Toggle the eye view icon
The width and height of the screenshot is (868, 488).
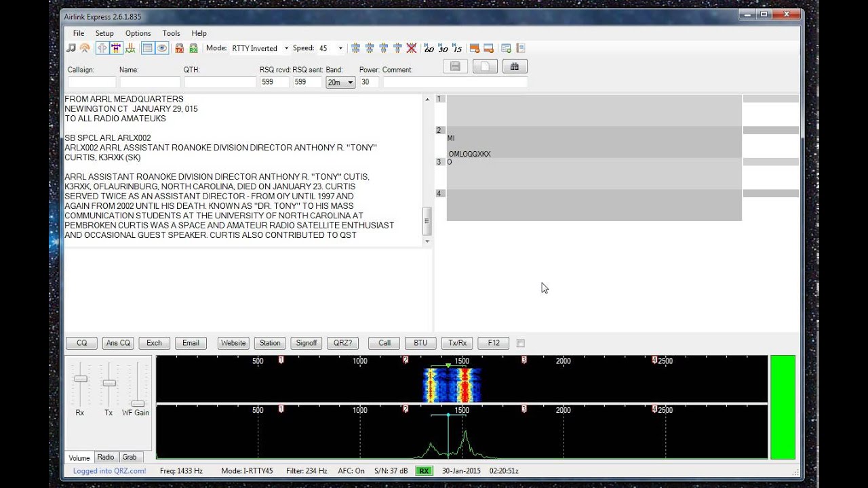click(x=162, y=48)
